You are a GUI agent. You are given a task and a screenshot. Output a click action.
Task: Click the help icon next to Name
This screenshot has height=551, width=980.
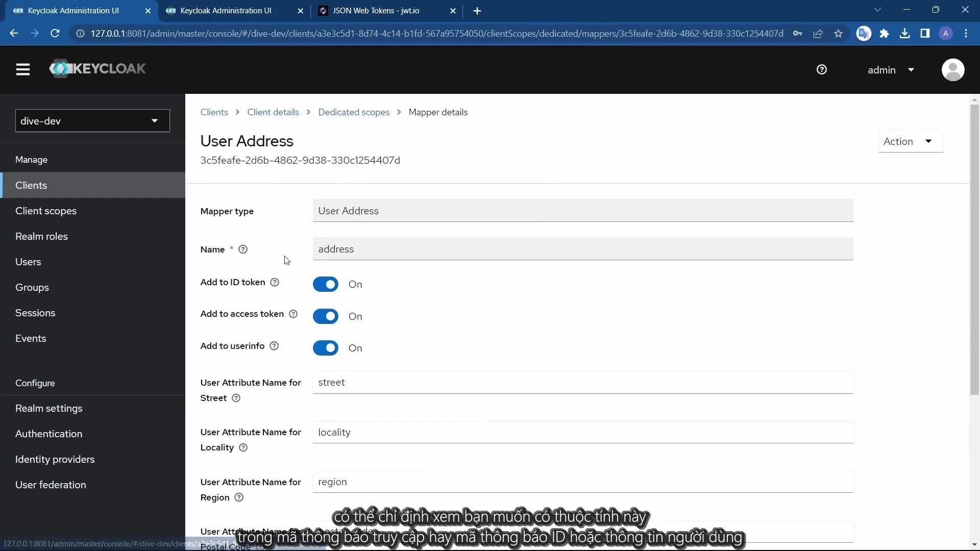pos(243,249)
